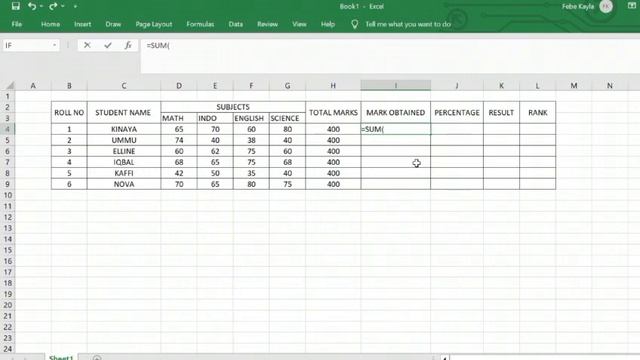This screenshot has height=360, width=640.
Task: Click the RESULT header cell
Action: (501, 113)
